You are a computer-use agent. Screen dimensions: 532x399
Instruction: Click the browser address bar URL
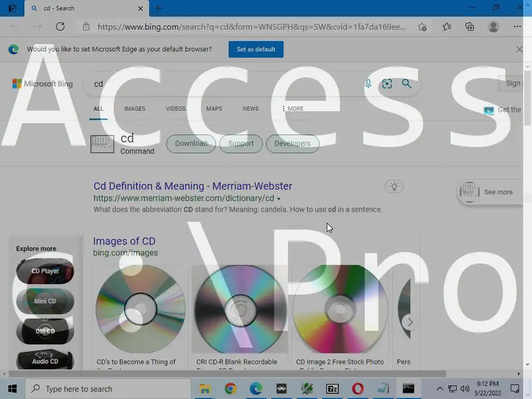(x=251, y=26)
